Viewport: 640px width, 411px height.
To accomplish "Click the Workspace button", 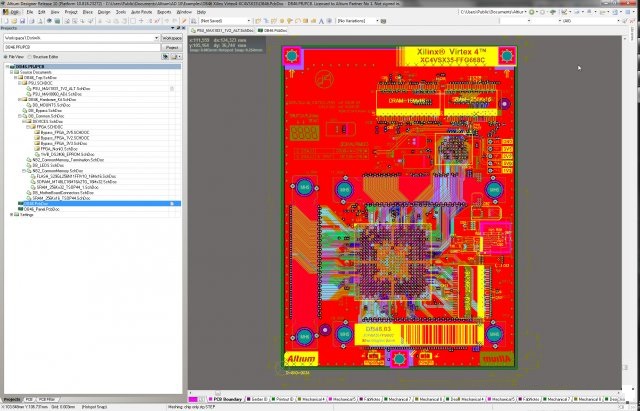I will pos(172,38).
